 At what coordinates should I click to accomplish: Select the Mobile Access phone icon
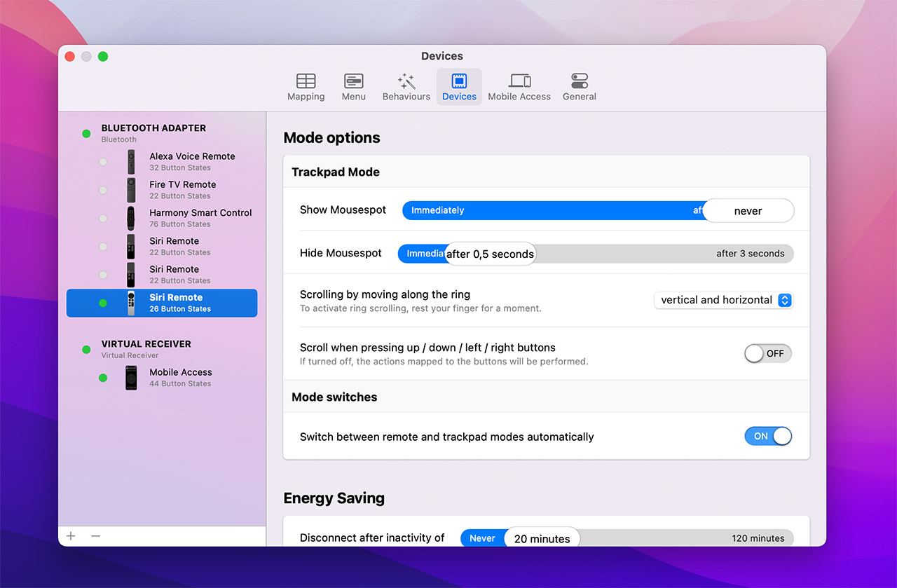click(131, 378)
